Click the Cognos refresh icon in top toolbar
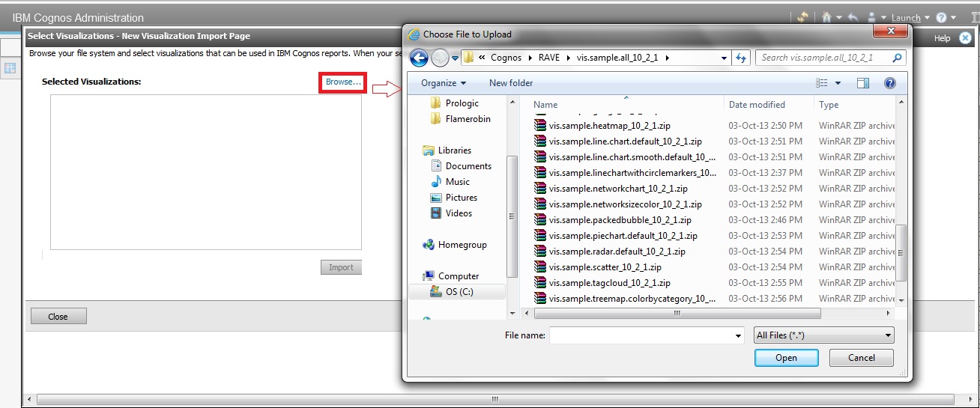 click(x=802, y=17)
